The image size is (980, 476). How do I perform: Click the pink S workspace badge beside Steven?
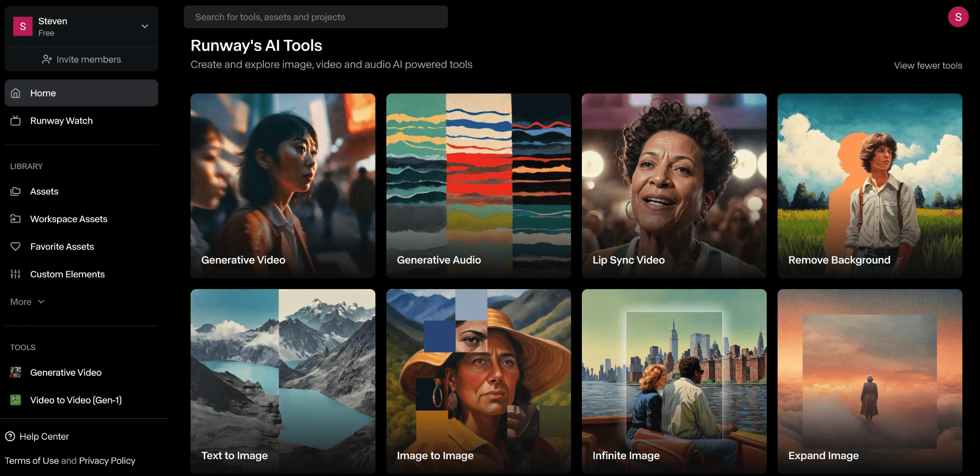click(22, 27)
